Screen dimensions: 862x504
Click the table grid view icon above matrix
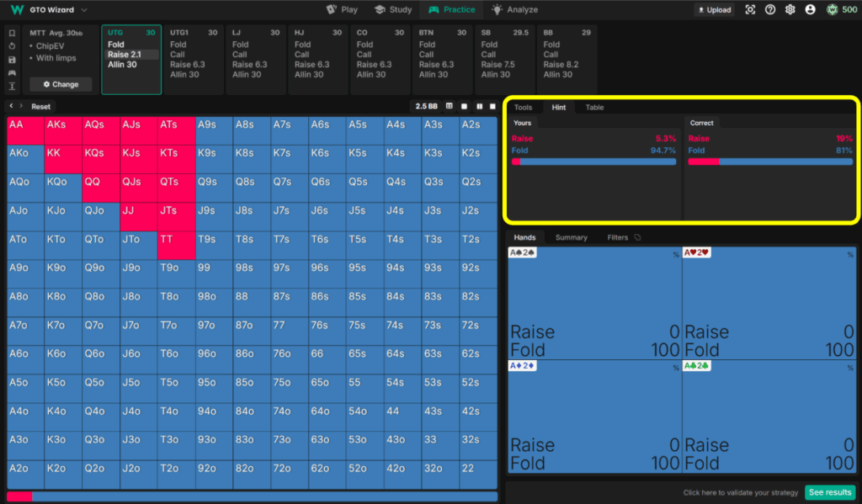(x=450, y=106)
